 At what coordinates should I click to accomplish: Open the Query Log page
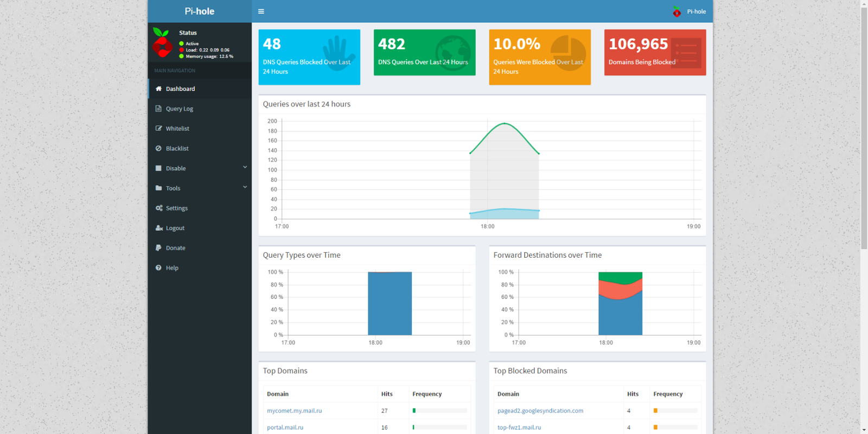pos(200,108)
